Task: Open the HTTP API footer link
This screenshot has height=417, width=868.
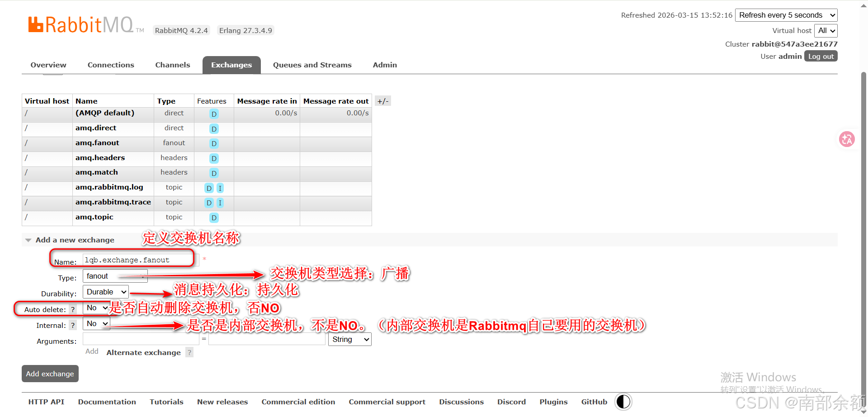Action: point(46,402)
